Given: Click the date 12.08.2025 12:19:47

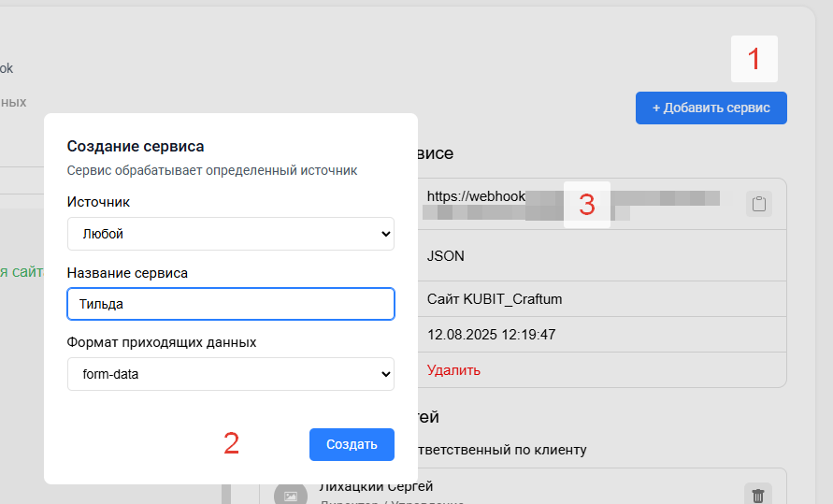Looking at the screenshot, I should [492, 335].
